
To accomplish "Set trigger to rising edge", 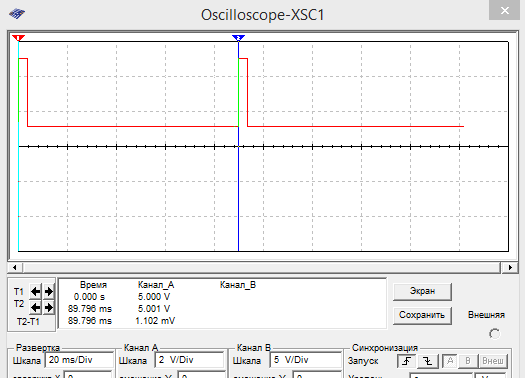I will [406, 361].
